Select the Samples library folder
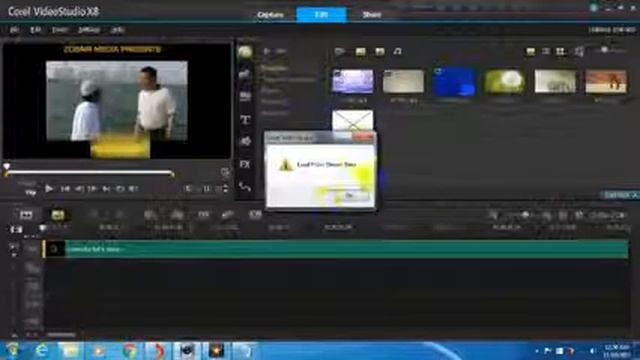640x360 pixels. (x=273, y=68)
